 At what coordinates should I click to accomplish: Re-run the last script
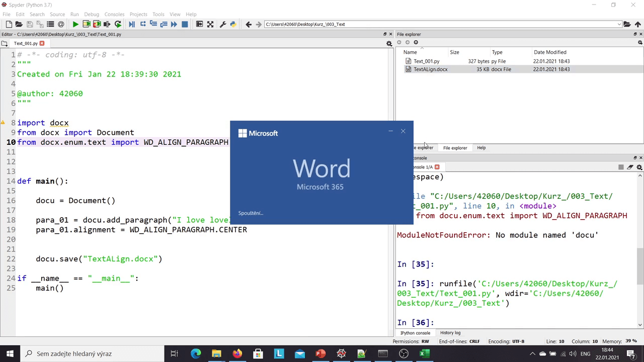tap(118, 24)
